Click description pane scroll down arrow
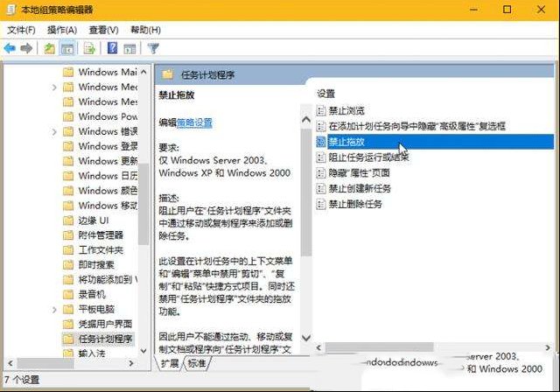560x392 pixels. 306,338
